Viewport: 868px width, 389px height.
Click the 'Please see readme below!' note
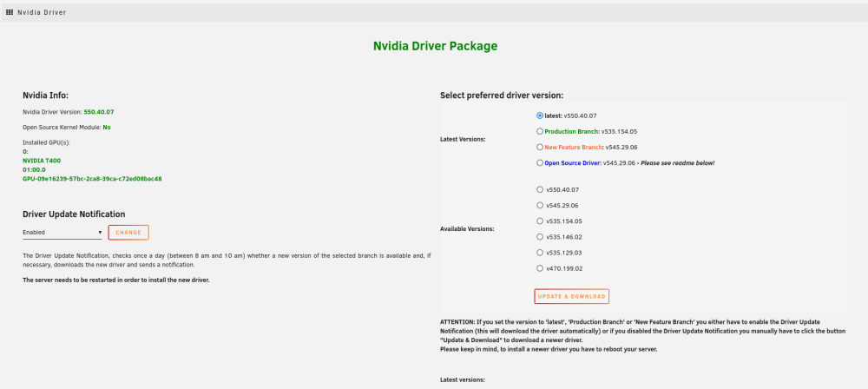[678, 163]
